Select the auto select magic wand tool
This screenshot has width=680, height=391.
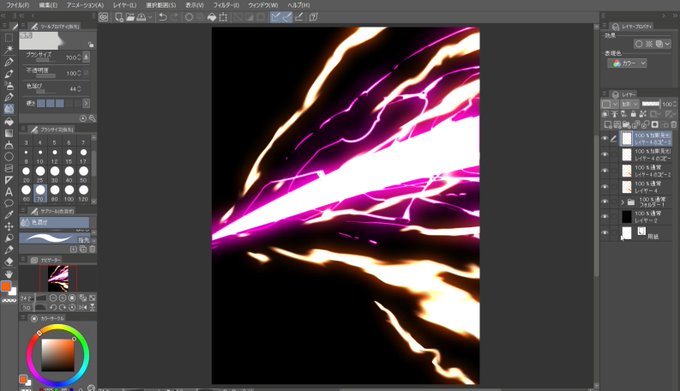8,50
